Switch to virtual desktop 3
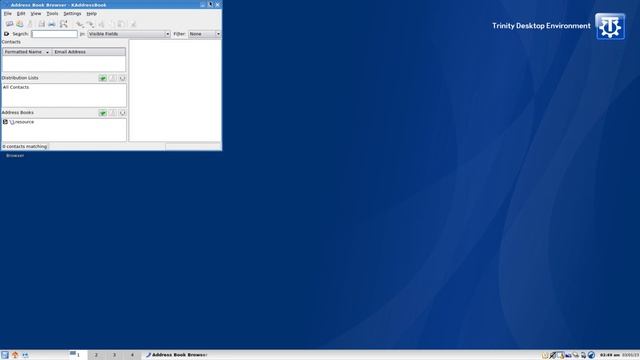The height and width of the screenshot is (360, 640). 114,355
